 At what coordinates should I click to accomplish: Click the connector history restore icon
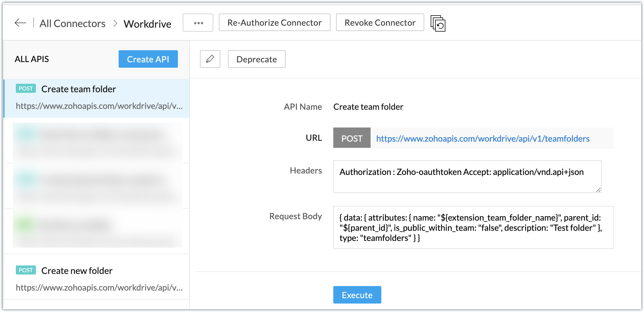438,24
